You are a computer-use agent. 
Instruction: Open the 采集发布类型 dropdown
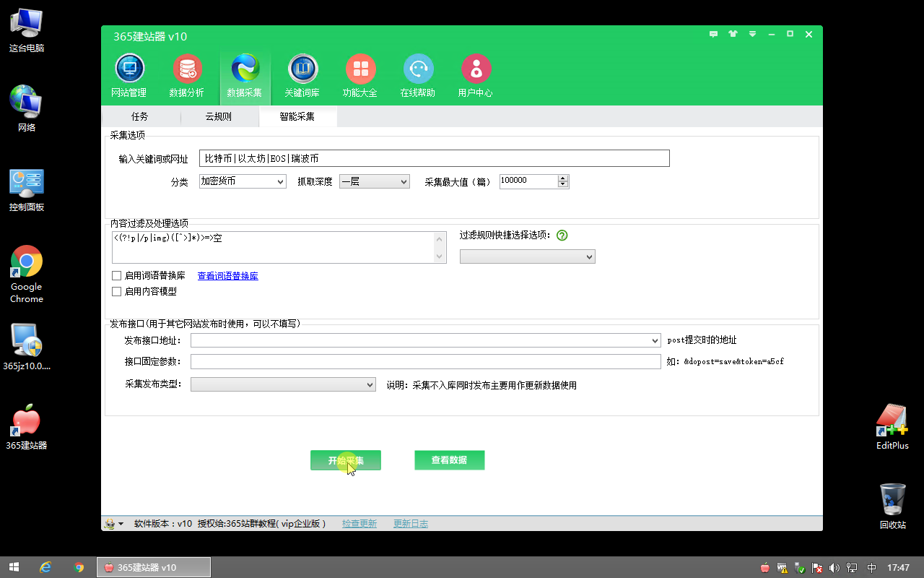pos(283,384)
